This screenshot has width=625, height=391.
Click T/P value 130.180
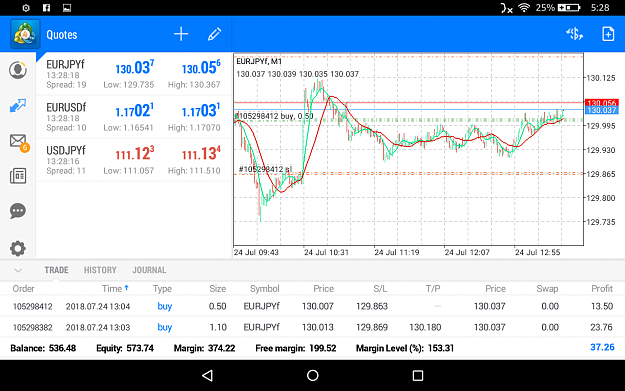pyautogui.click(x=425, y=327)
